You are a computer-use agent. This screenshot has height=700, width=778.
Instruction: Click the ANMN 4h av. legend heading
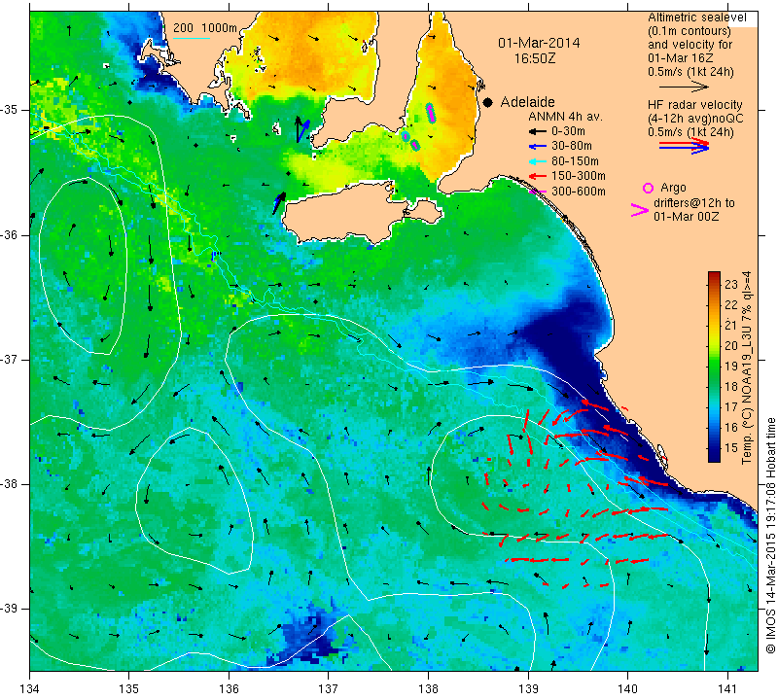[x=565, y=117]
